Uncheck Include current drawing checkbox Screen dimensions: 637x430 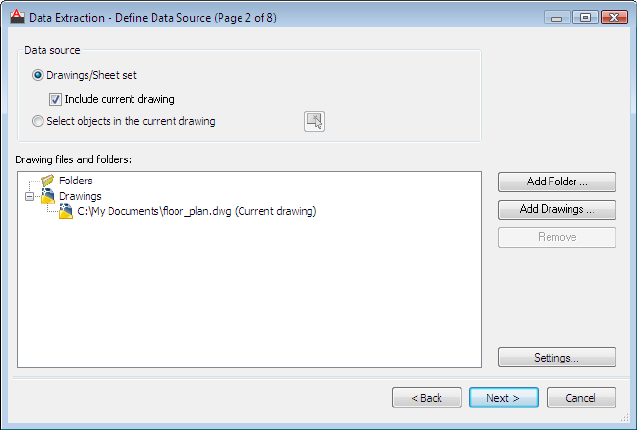[55, 99]
